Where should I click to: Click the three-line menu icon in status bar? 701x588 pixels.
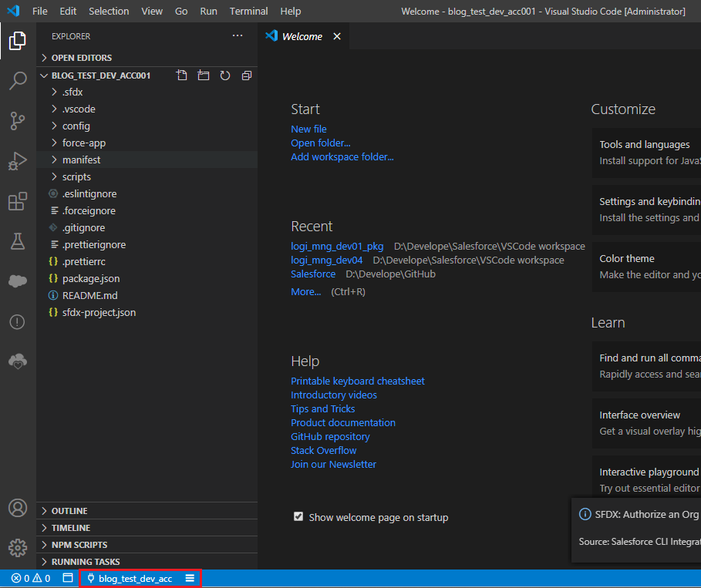pyautogui.click(x=190, y=578)
